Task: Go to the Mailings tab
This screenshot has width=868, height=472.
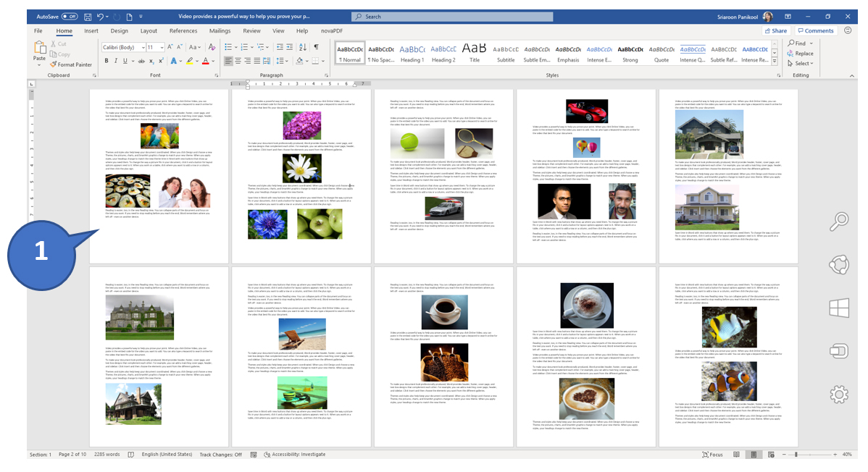Action: [220, 31]
